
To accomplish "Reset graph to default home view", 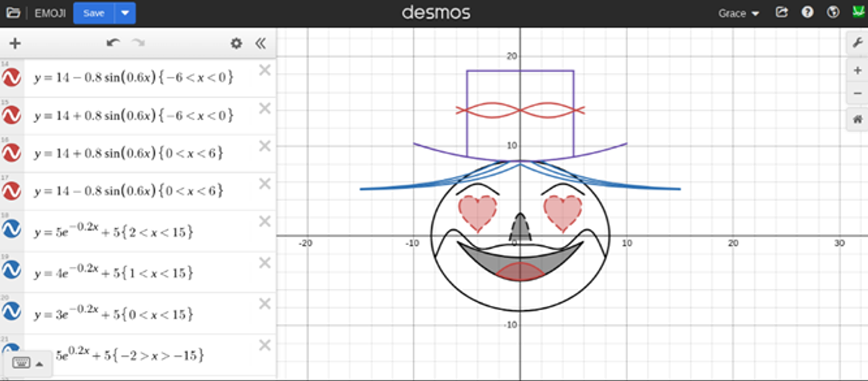I will point(856,119).
